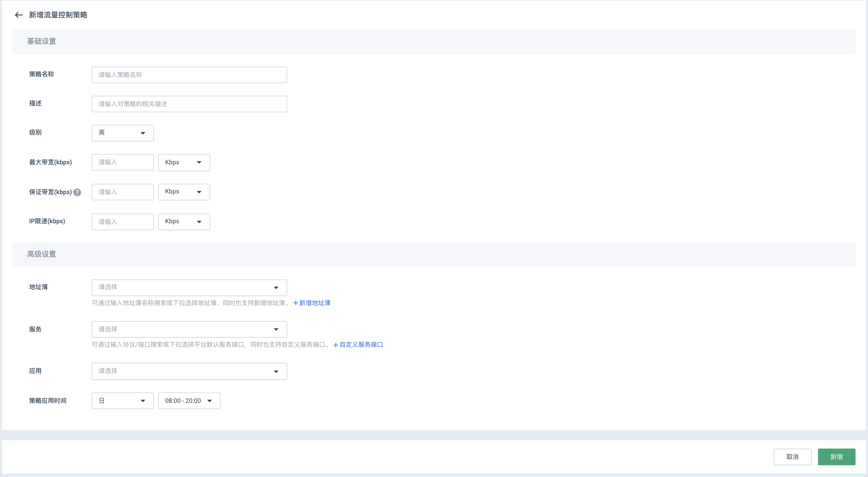This screenshot has width=868, height=477.
Task: Click the back arrow navigation icon
Action: point(18,15)
